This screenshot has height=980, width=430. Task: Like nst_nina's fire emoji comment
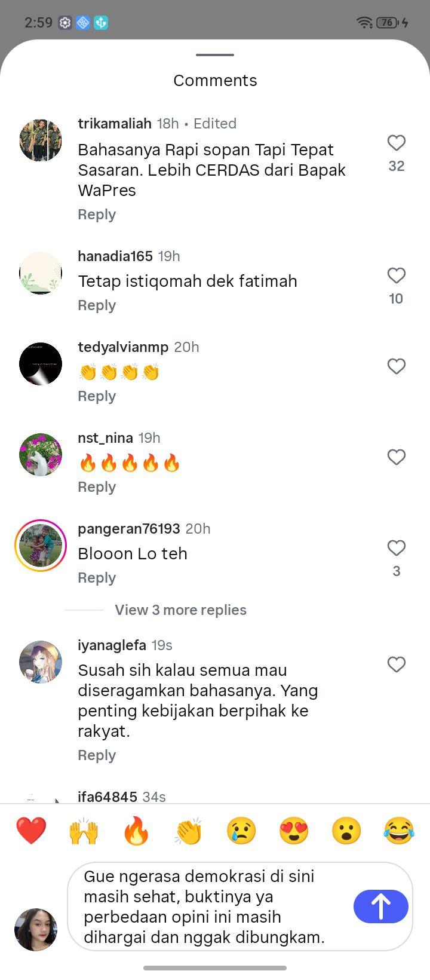[397, 457]
